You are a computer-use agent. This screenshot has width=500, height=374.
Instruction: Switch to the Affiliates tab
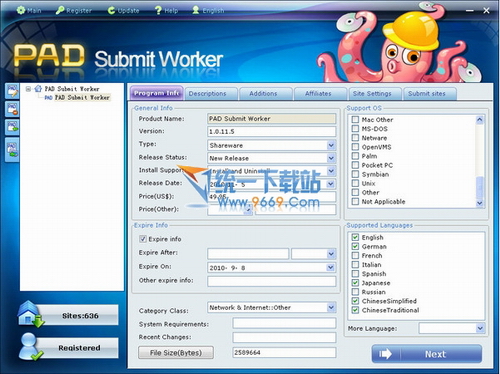click(320, 94)
